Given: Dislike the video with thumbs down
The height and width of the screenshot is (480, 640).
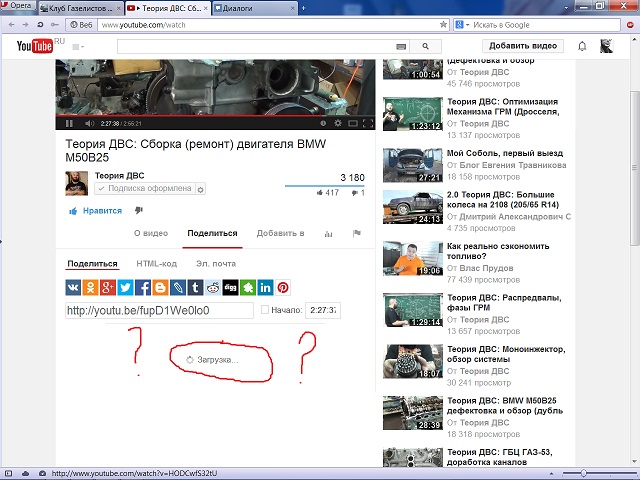Looking at the screenshot, I should click(x=139, y=210).
